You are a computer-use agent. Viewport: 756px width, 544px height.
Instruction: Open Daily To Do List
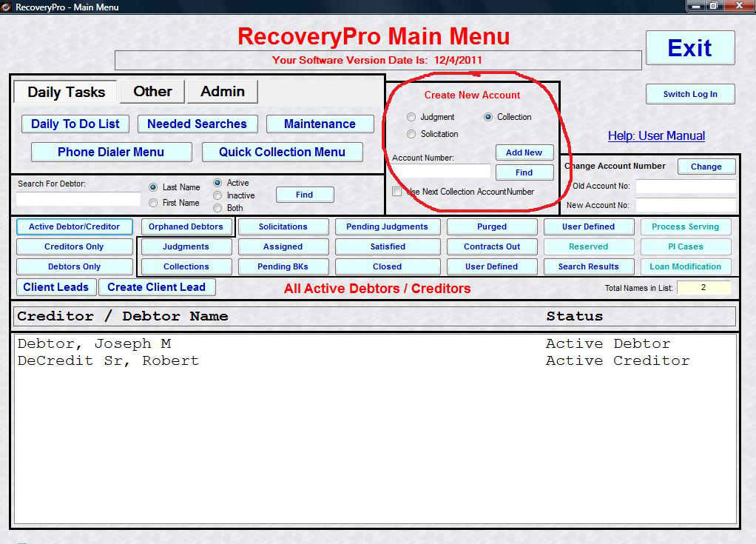pyautogui.click(x=75, y=124)
